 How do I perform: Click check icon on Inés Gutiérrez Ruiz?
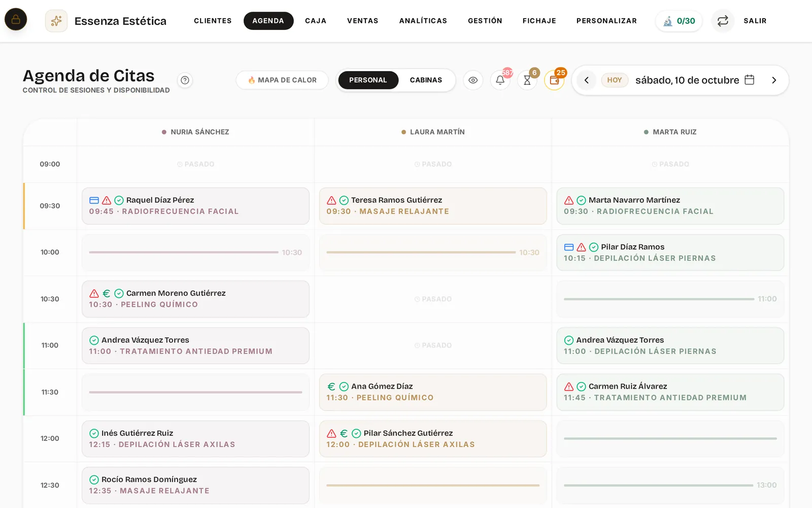[94, 433]
